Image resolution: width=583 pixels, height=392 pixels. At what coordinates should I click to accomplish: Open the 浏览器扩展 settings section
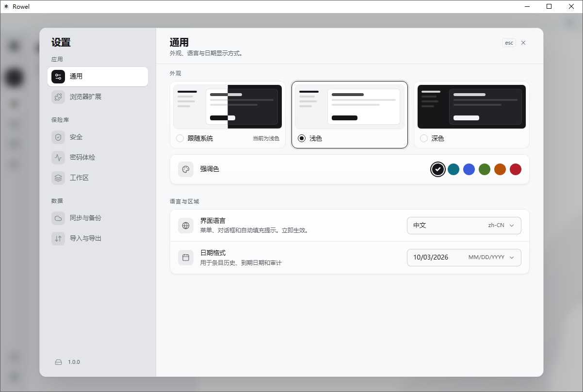[x=97, y=97]
